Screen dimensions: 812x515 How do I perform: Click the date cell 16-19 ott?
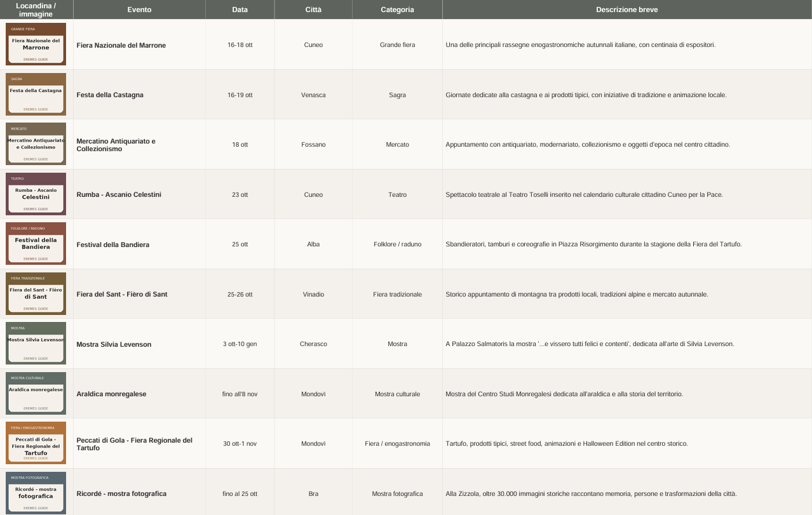240,95
